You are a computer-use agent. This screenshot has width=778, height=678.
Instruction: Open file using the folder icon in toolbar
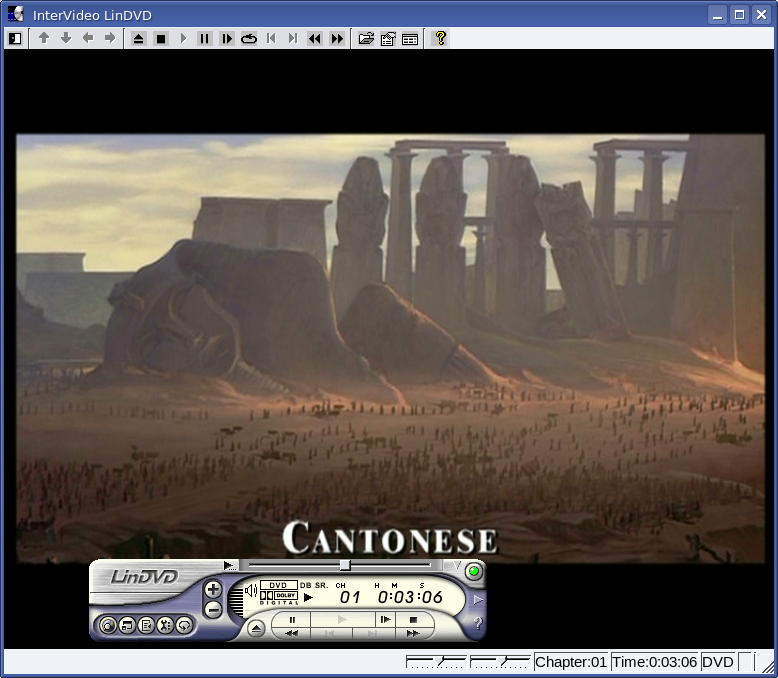pyautogui.click(x=366, y=38)
